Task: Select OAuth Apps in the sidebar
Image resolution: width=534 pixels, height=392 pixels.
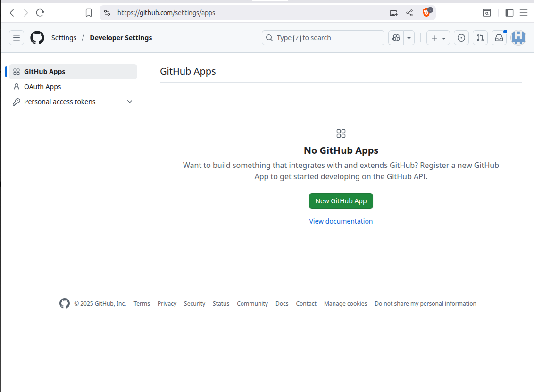Action: (42, 87)
